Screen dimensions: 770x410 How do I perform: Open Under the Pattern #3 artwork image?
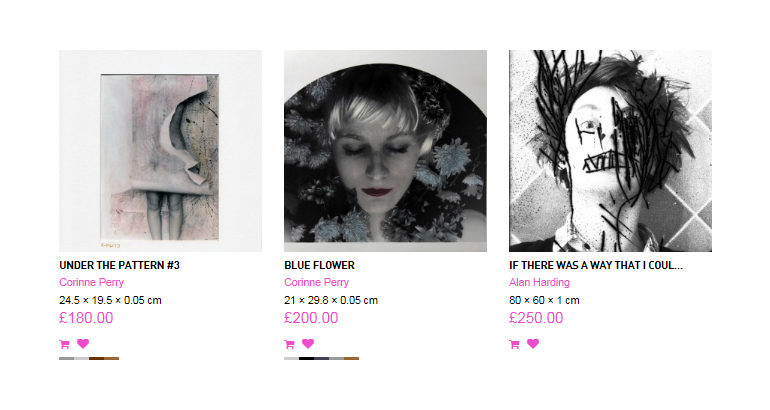[x=161, y=151]
